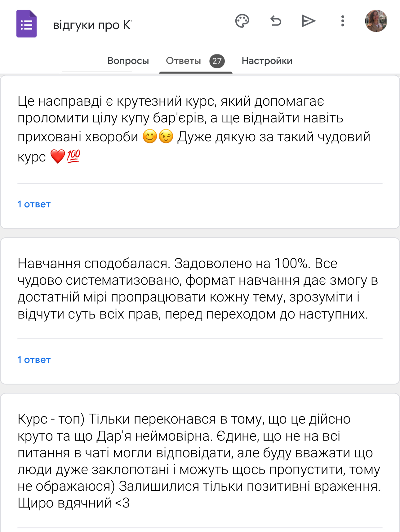This screenshot has width=400, height=532.
Task: Click '1 ответ' under the 'Навчання сподобалася' response
Action: click(34, 360)
